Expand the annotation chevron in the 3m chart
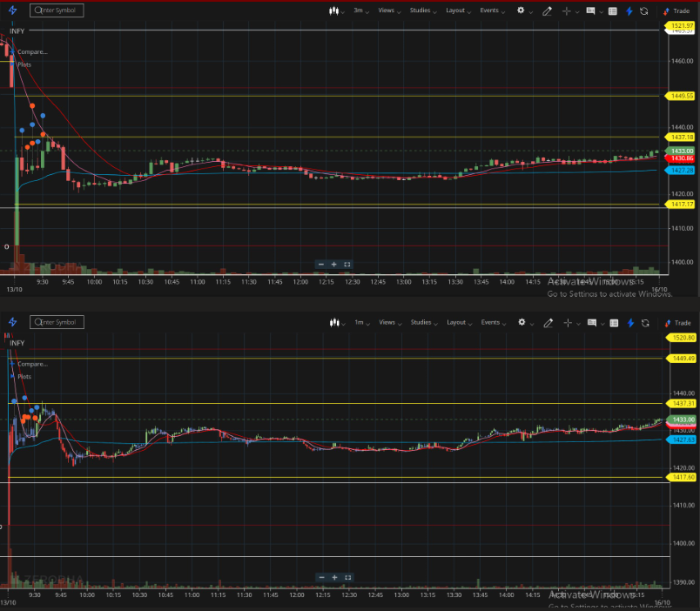The image size is (700, 611). click(x=602, y=12)
